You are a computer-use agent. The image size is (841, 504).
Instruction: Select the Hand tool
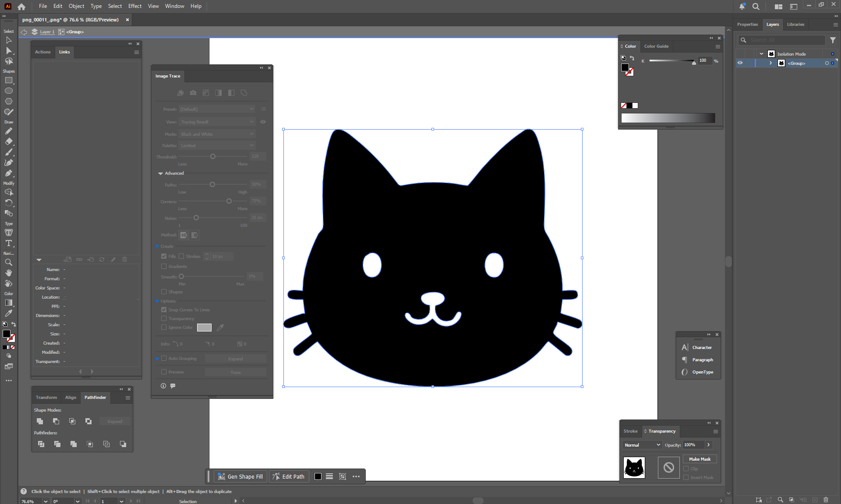point(8,273)
